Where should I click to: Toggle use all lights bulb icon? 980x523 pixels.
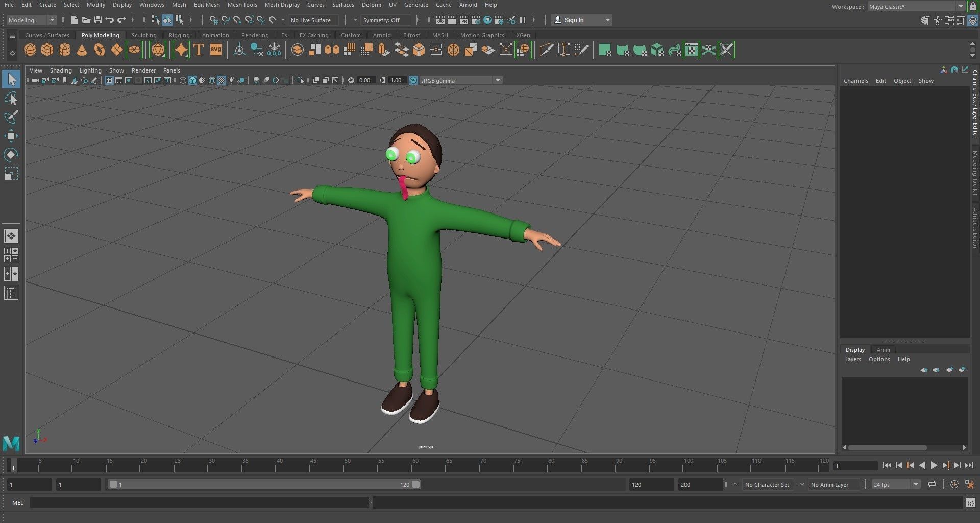(231, 80)
